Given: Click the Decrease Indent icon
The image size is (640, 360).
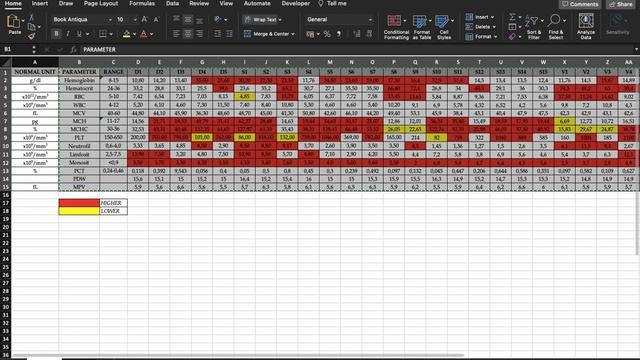Looking at the screenshot, I should coord(218,34).
